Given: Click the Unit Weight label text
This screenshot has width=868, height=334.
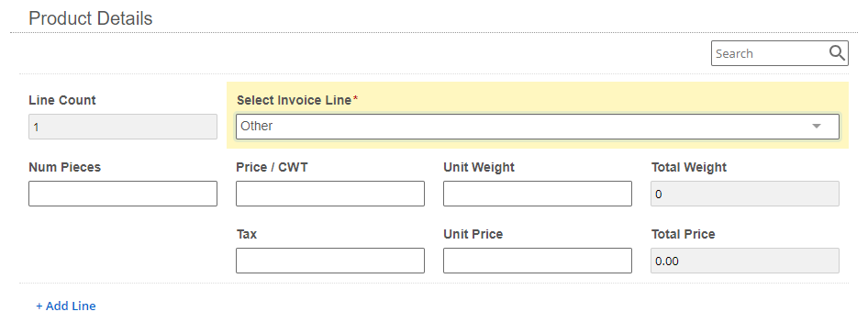Looking at the screenshot, I should (x=479, y=167).
